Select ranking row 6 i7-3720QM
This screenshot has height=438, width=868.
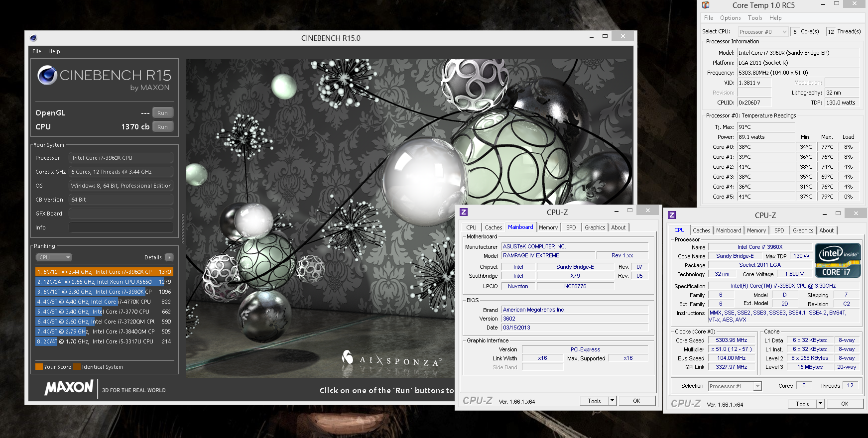[104, 322]
